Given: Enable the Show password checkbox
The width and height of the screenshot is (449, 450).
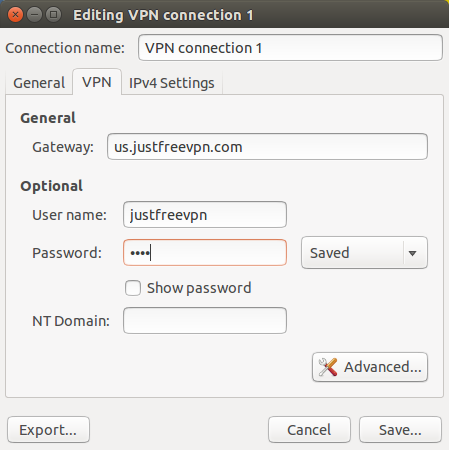Looking at the screenshot, I should pos(133,288).
